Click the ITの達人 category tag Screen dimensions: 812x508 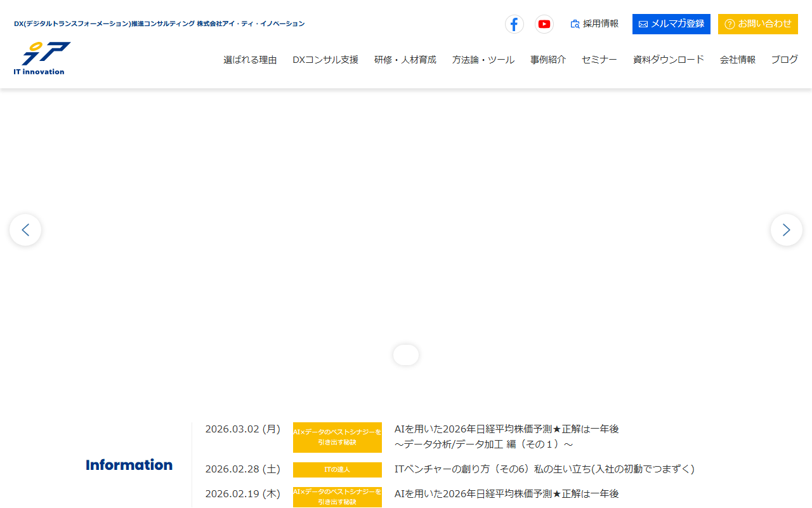click(337, 470)
